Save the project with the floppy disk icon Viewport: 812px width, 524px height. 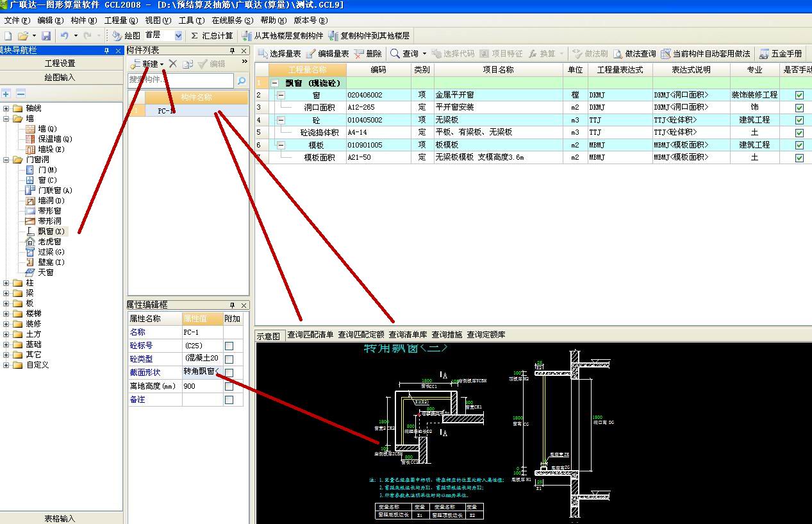[x=46, y=36]
